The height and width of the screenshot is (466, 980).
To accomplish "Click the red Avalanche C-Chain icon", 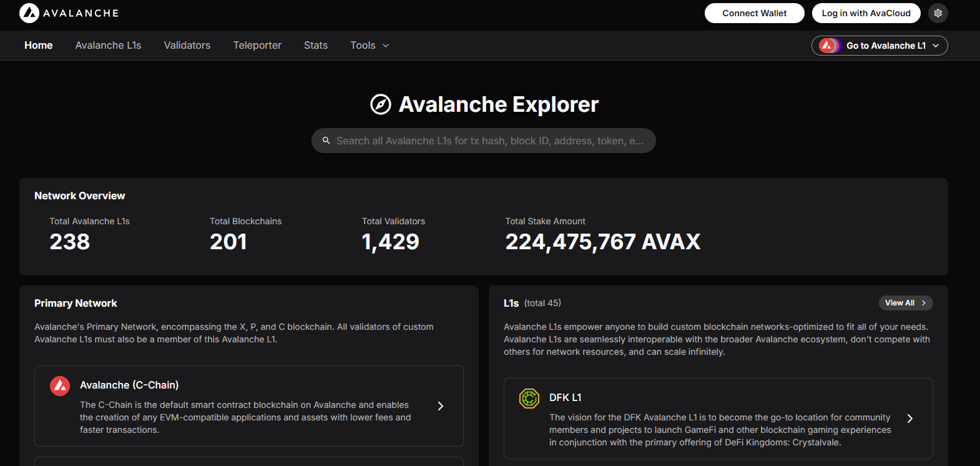I will (x=60, y=386).
